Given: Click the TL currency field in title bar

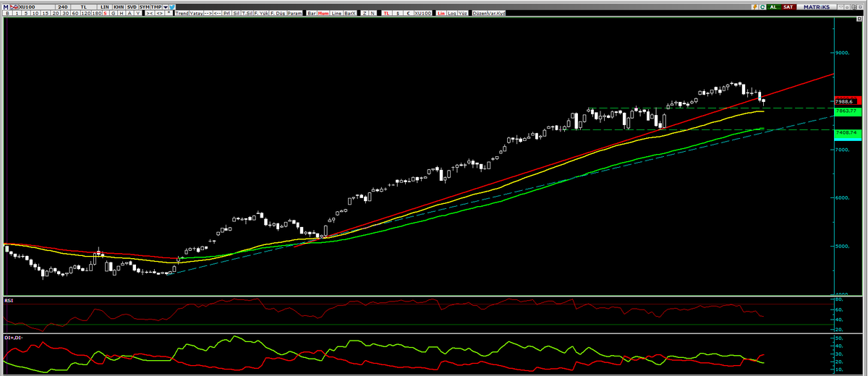Looking at the screenshot, I should 84,7.
